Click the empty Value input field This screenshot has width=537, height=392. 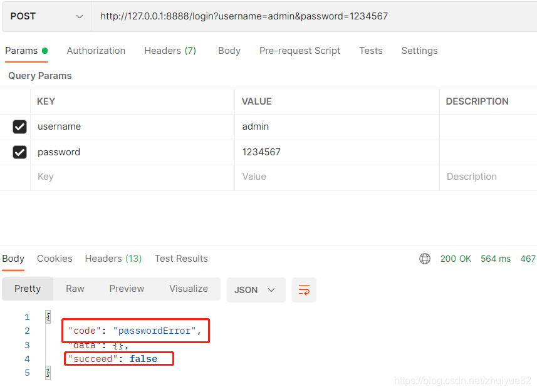click(x=337, y=177)
